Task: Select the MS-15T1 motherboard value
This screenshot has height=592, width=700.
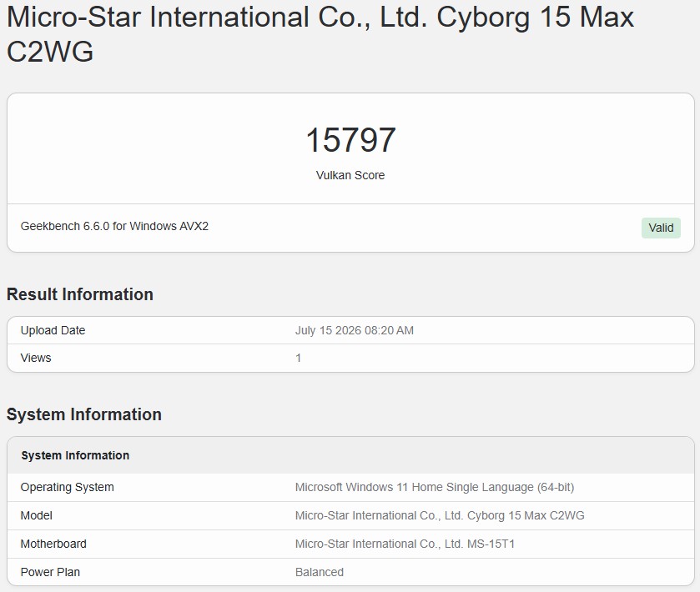Action: click(405, 544)
